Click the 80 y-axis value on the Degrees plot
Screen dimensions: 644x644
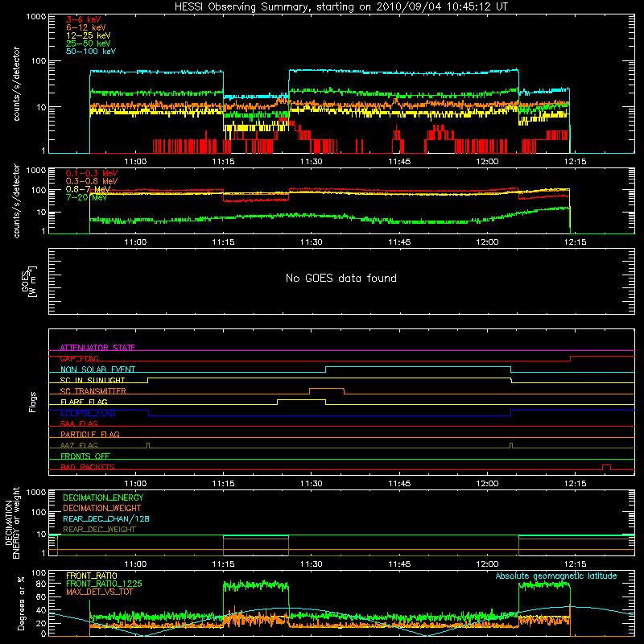click(x=41, y=584)
